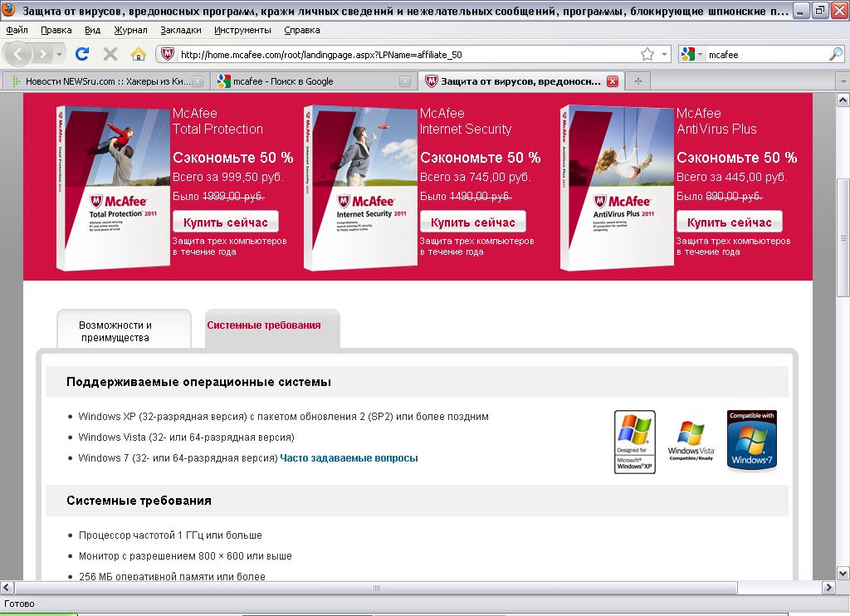Expand the address bar history dropdown
Screen dimensions: 850x616
pyautogui.click(x=664, y=54)
